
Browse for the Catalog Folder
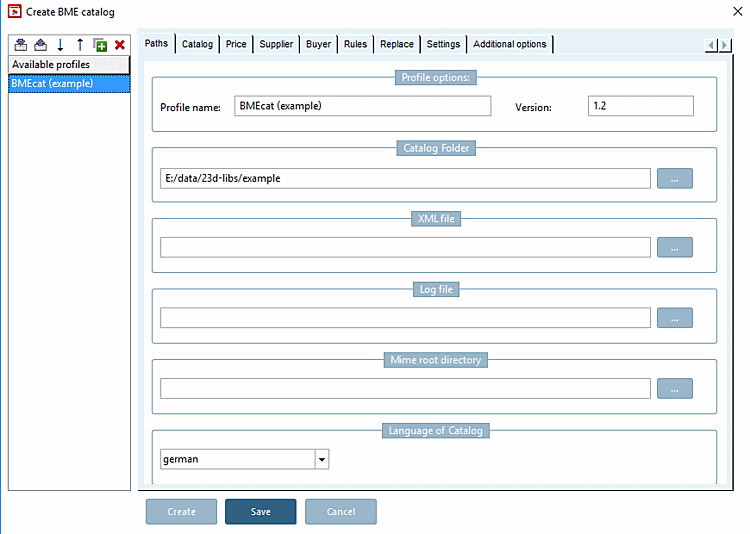pos(674,178)
